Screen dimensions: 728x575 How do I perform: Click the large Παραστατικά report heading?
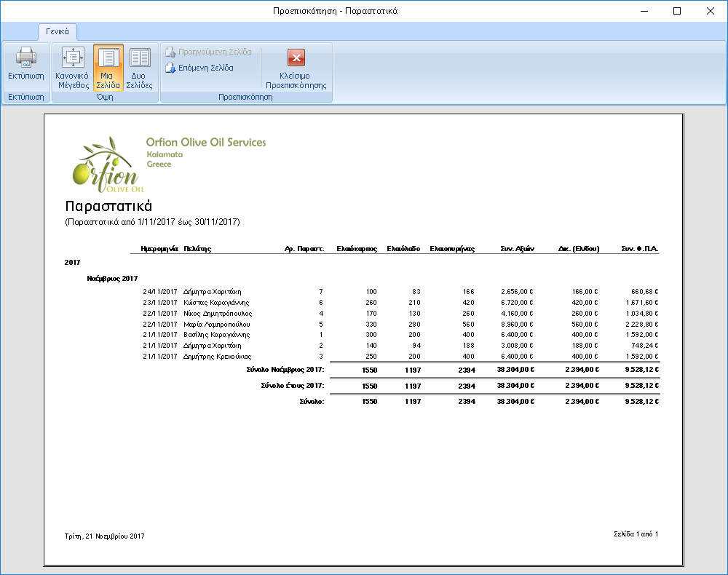(108, 205)
